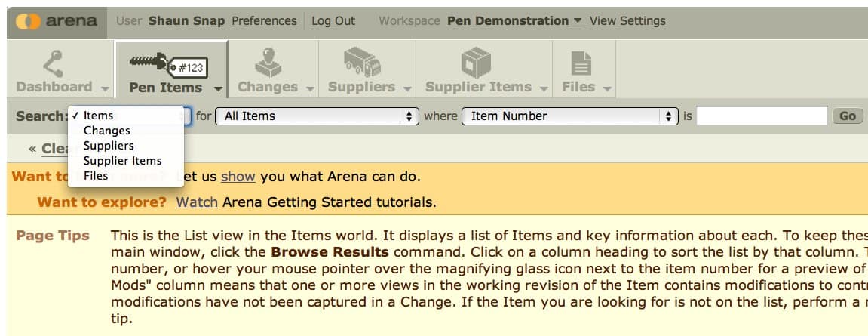Select the Pen Items key-tag icon
Image resolution: width=868 pixels, height=336 pixels.
[168, 64]
